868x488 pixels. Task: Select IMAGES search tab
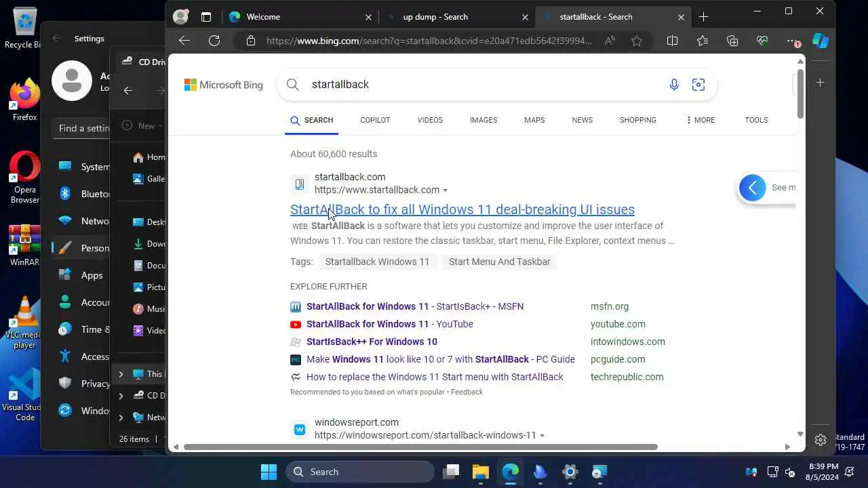click(484, 120)
